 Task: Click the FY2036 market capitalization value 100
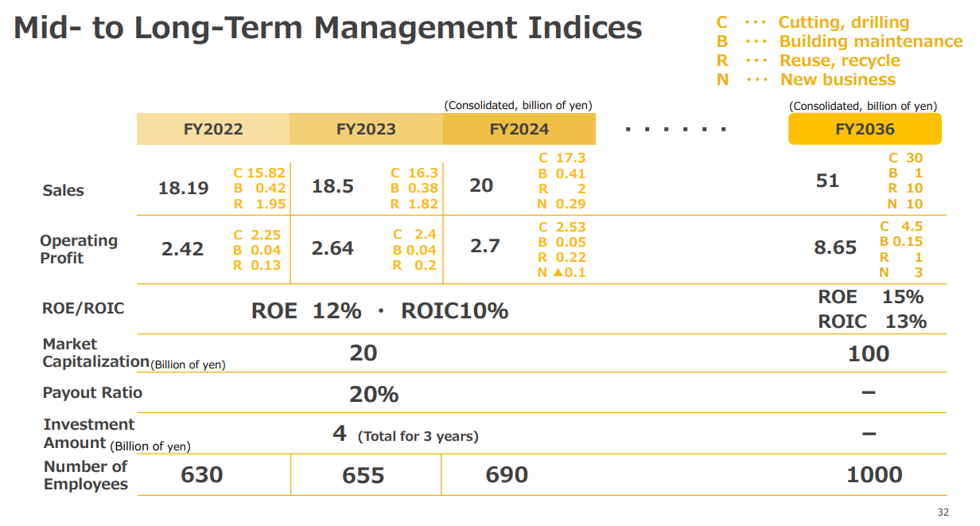pyautogui.click(x=868, y=353)
